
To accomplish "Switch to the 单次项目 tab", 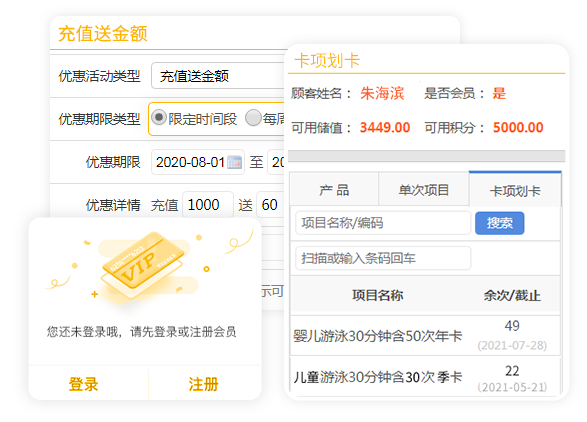I will pyautogui.click(x=423, y=190).
